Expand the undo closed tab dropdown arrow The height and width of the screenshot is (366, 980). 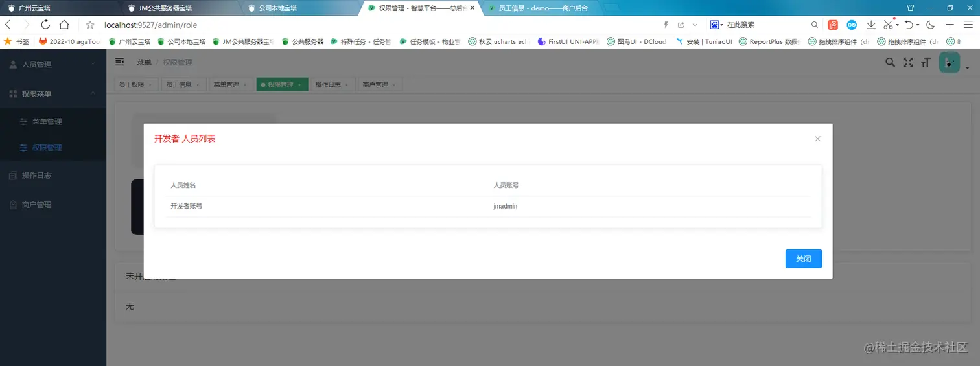point(918,26)
